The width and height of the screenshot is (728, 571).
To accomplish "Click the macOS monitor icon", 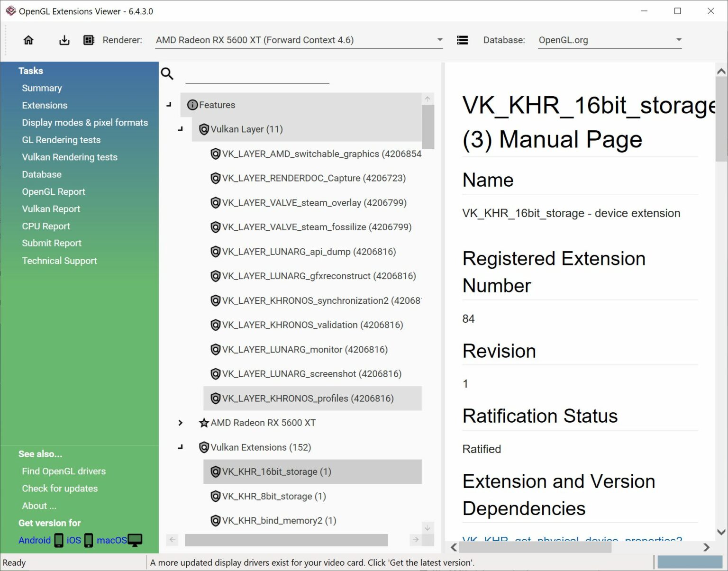I will pos(135,540).
